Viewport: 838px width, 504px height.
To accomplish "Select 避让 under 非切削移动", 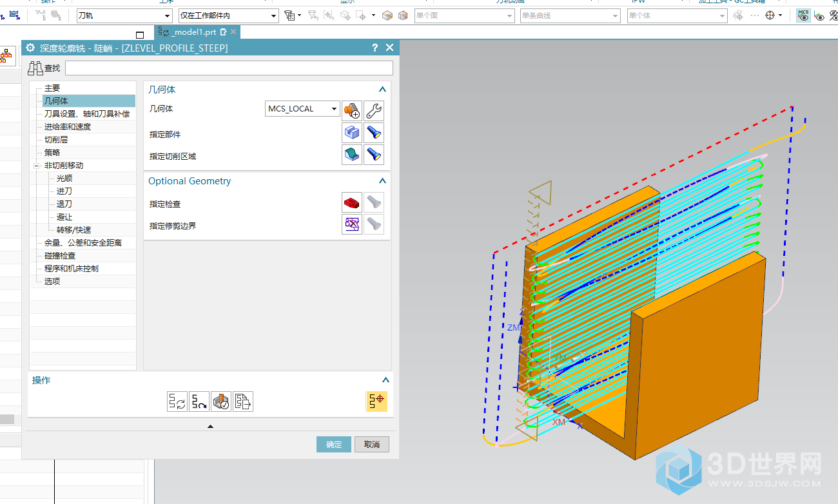I will [64, 217].
